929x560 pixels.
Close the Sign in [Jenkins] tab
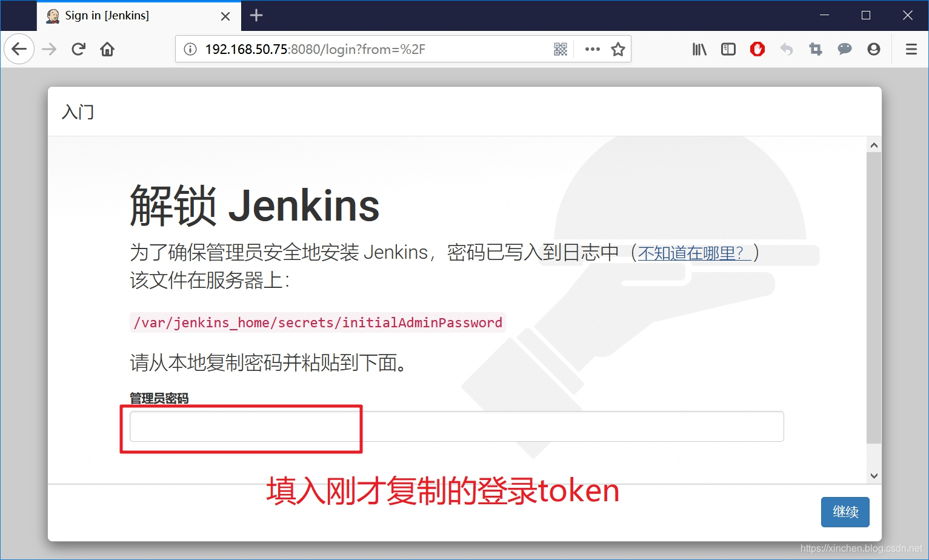pos(225,16)
